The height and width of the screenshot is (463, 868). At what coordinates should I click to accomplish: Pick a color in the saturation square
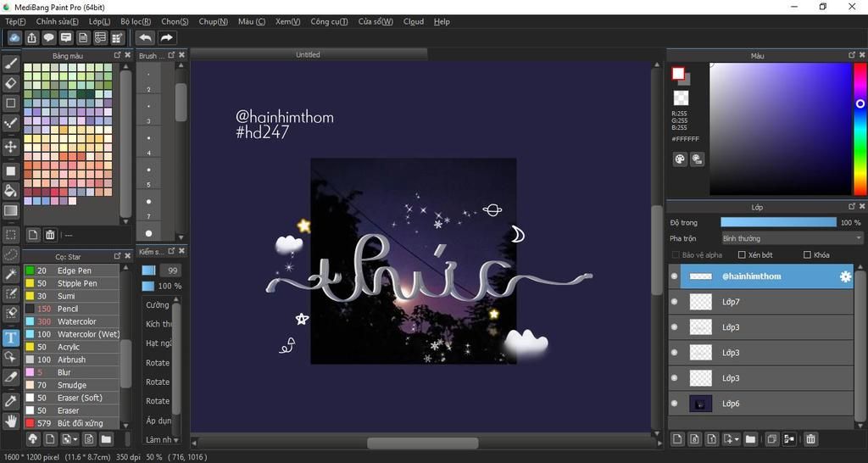780,129
